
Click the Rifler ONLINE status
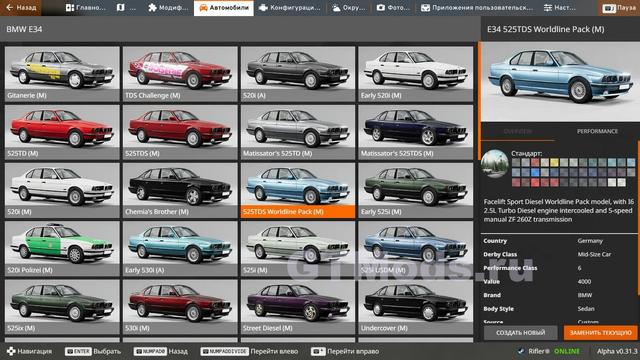pyautogui.click(x=548, y=351)
